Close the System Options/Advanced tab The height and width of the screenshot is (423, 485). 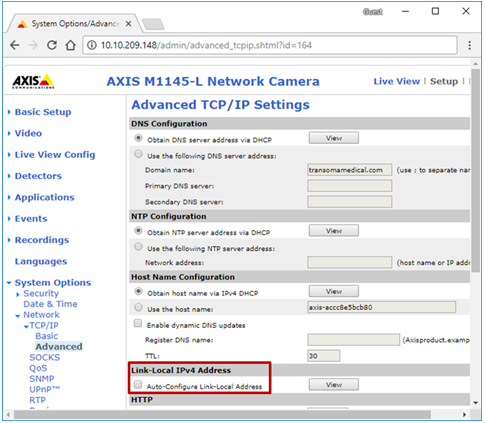(x=128, y=24)
